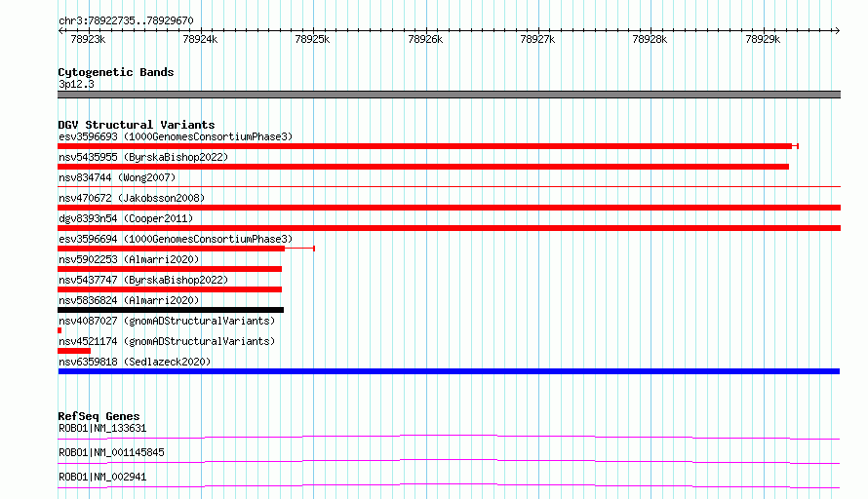Click the blue bar for nsv6359818

tap(449, 371)
